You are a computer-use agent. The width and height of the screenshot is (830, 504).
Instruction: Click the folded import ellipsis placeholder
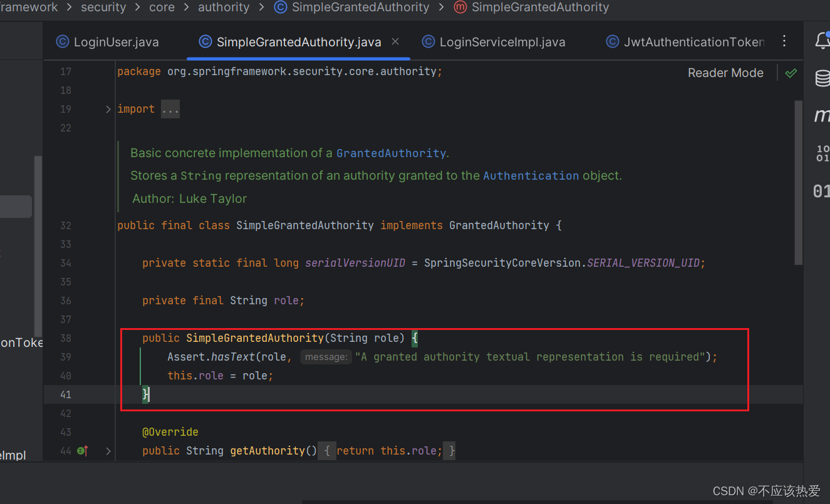click(x=170, y=109)
